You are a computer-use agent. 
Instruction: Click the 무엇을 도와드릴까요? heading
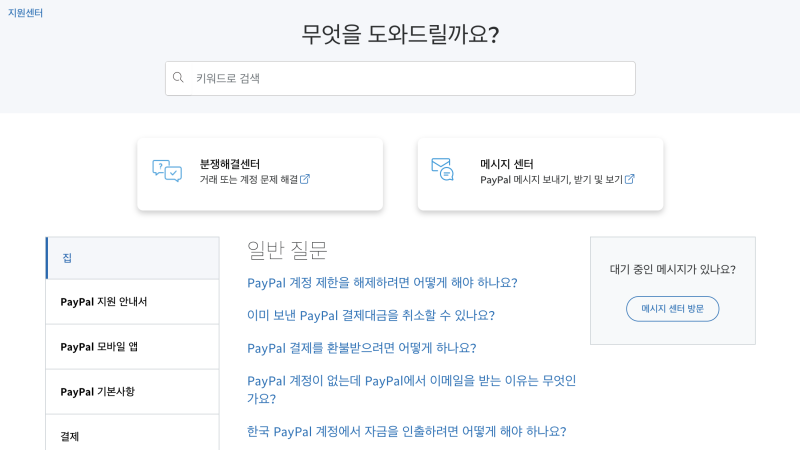coord(400,34)
